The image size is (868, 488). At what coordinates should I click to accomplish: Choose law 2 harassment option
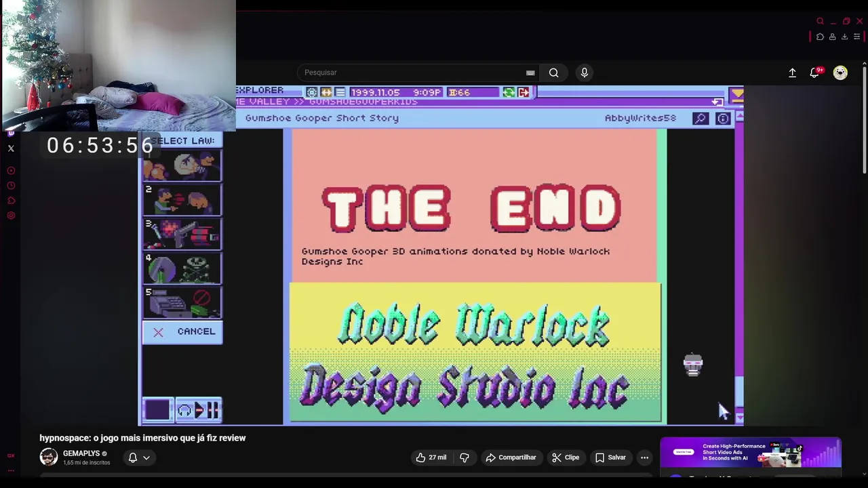(182, 199)
